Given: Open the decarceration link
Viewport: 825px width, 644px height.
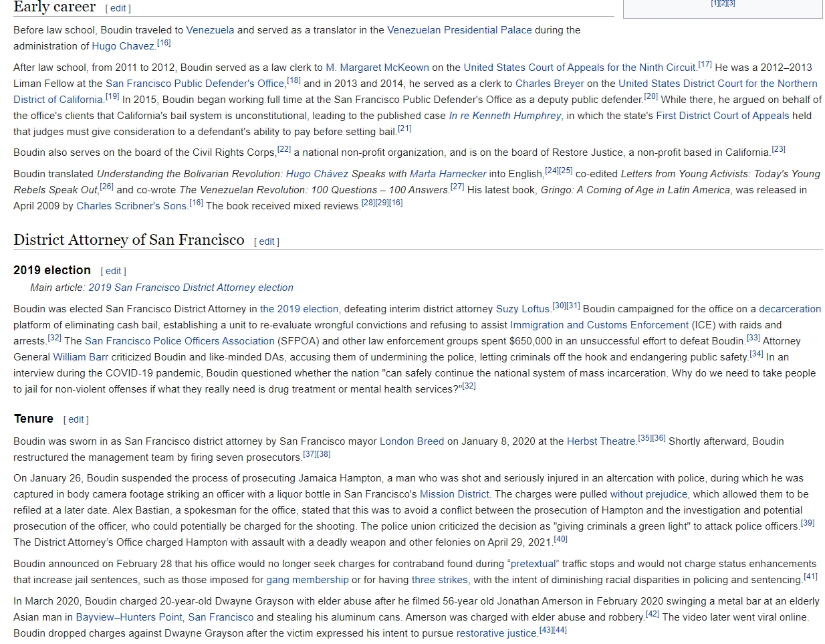Looking at the screenshot, I should 790,309.
